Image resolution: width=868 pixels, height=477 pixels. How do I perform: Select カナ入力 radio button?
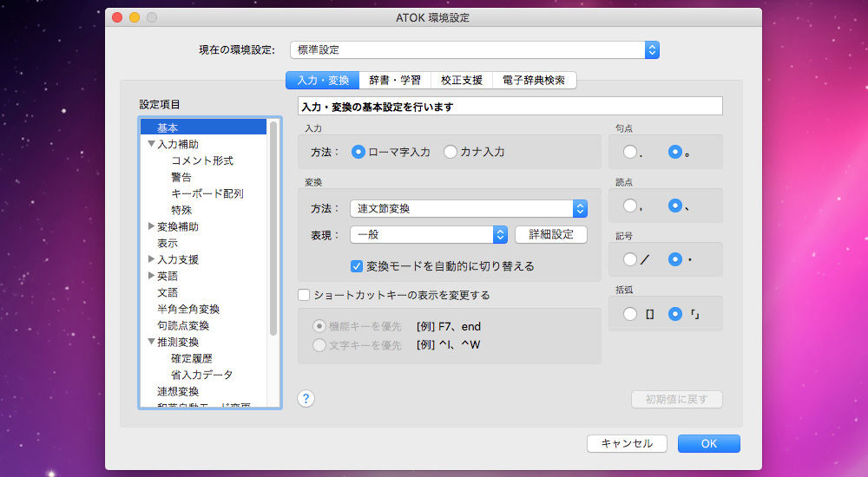(450, 152)
